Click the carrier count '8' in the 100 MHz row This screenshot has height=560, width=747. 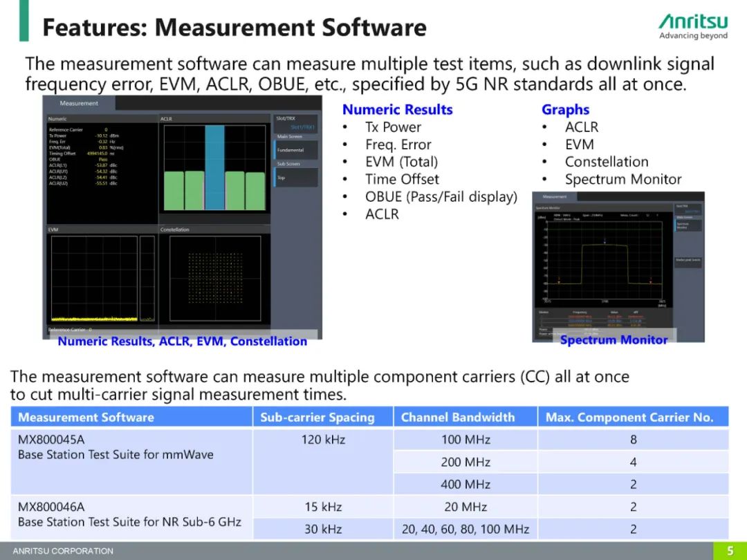tap(633, 439)
